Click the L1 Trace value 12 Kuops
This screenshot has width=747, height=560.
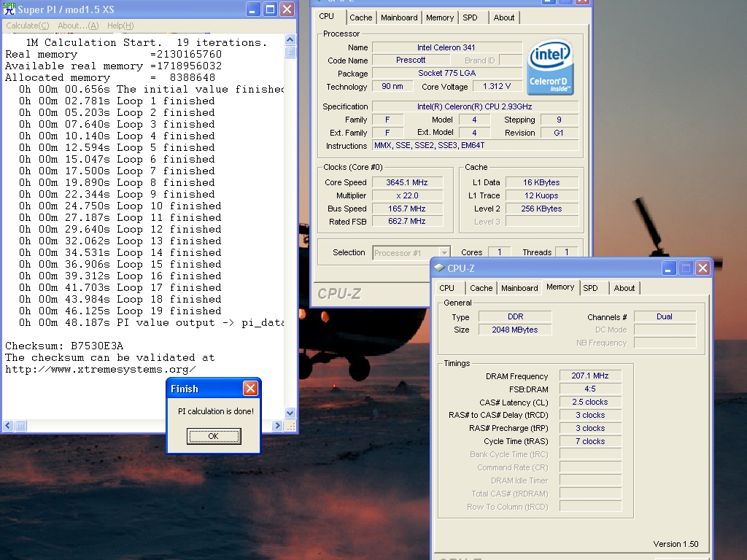pos(542,195)
